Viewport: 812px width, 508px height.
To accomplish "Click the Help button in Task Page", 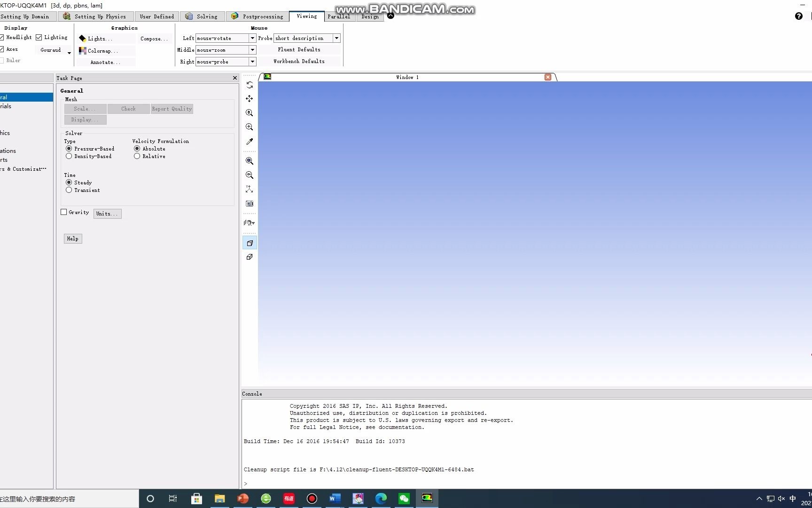I will (x=73, y=238).
